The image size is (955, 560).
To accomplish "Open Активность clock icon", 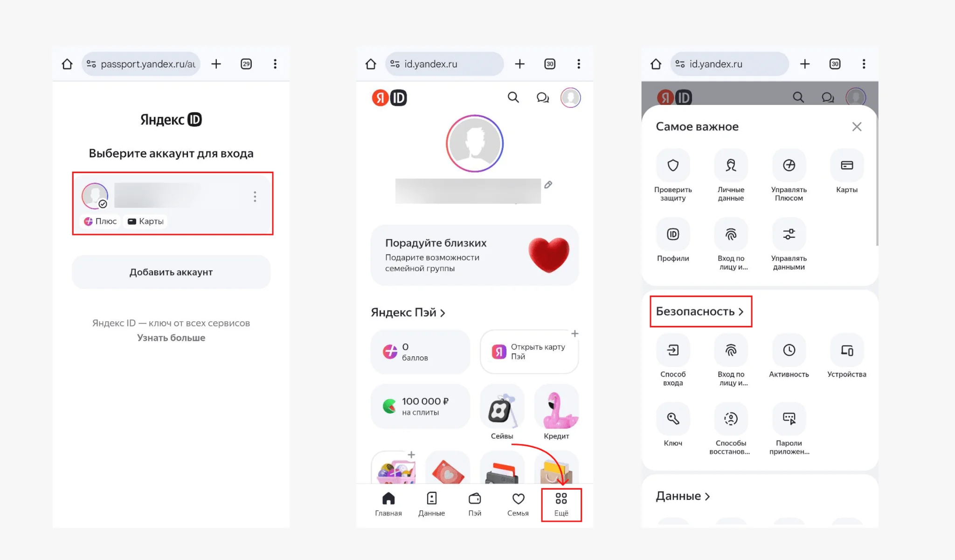I will click(x=789, y=350).
